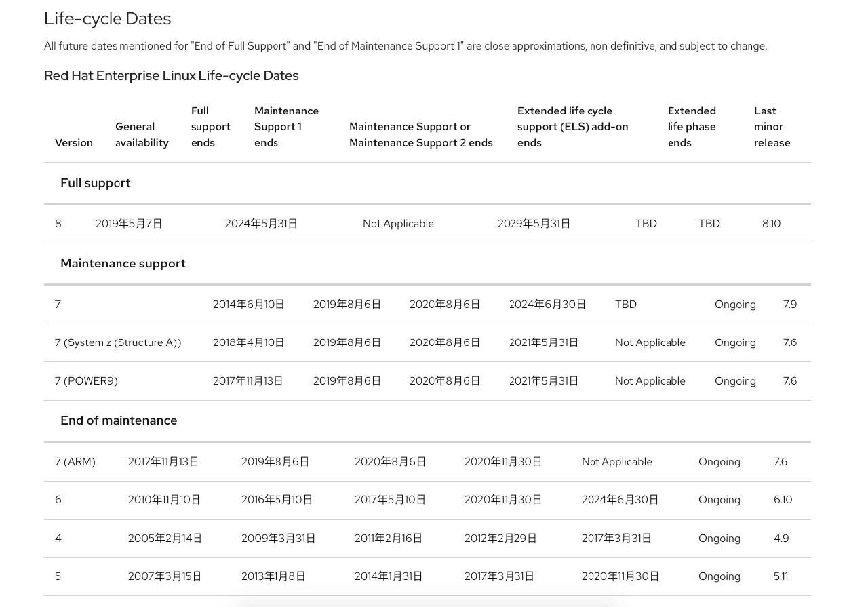Click the 6.10 last minor release value
Screen dimensions: 868x607
(x=783, y=500)
